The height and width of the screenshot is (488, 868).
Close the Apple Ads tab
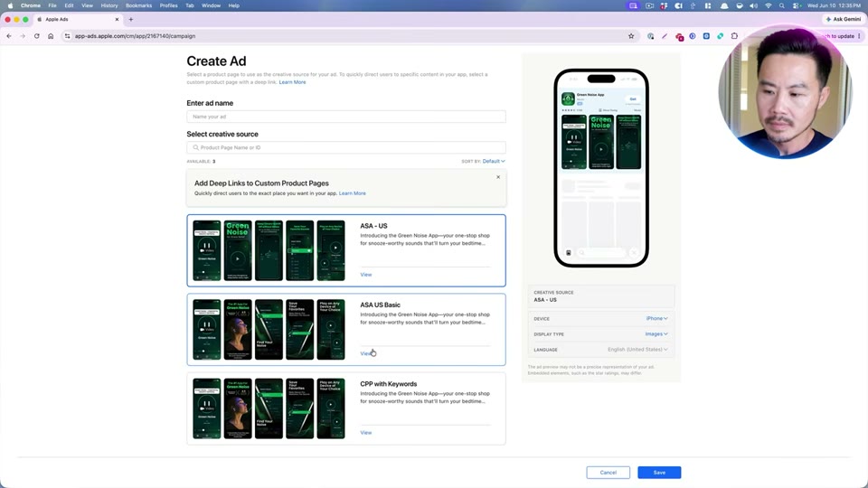pyautogui.click(x=117, y=19)
